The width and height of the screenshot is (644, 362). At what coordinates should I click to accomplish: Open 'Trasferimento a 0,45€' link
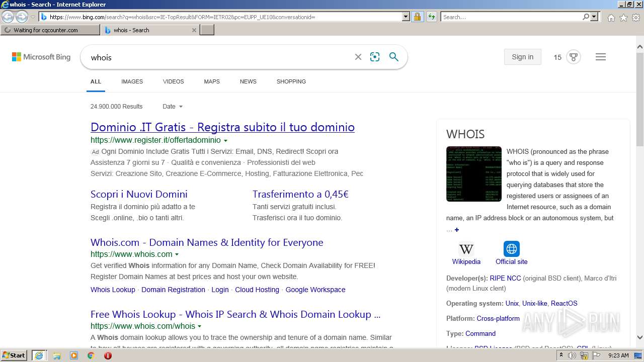click(x=300, y=194)
